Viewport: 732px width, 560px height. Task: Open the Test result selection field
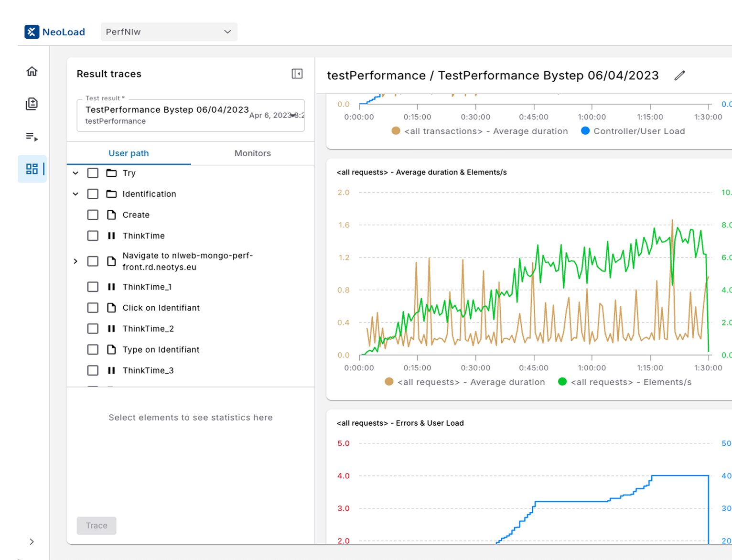click(191, 115)
